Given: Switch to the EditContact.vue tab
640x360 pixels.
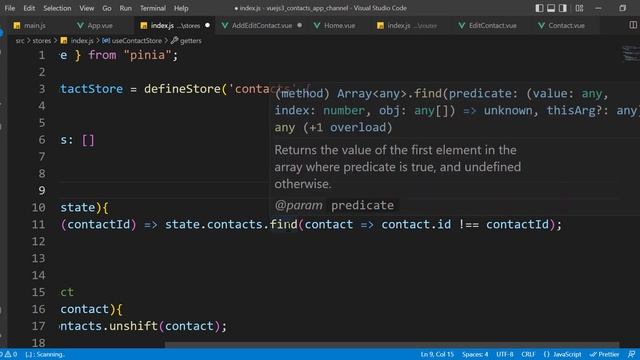Looking at the screenshot, I should [492, 25].
